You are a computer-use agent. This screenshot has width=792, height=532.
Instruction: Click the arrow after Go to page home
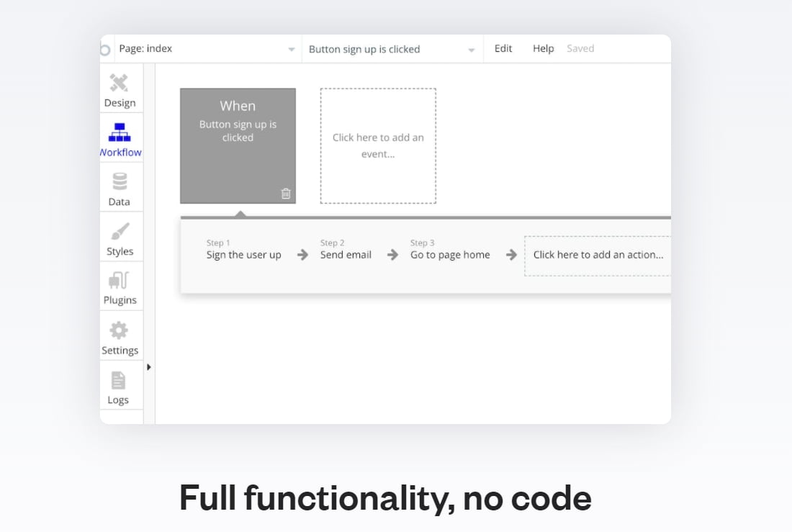tap(511, 255)
